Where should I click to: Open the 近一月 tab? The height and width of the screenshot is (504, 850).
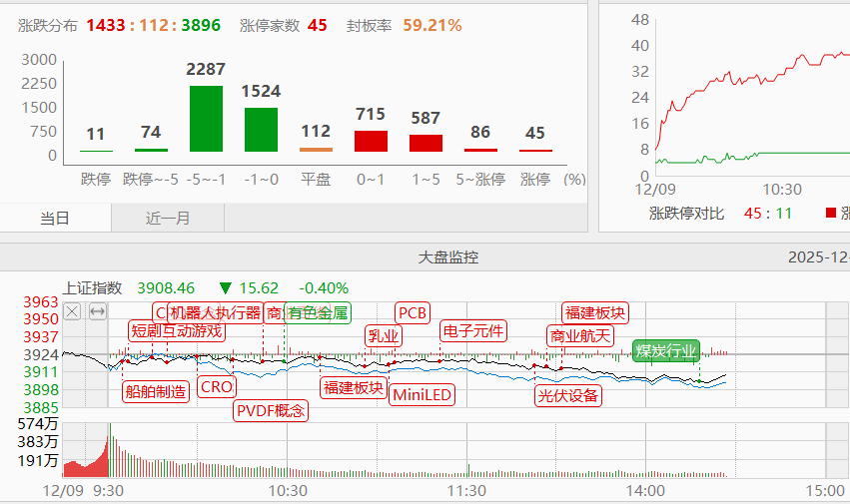167,218
